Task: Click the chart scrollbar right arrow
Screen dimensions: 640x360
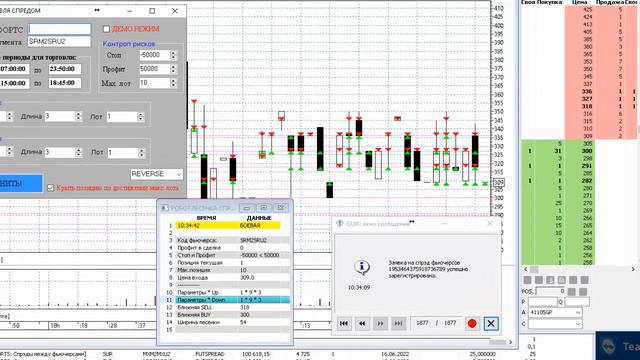Action: 510,342
